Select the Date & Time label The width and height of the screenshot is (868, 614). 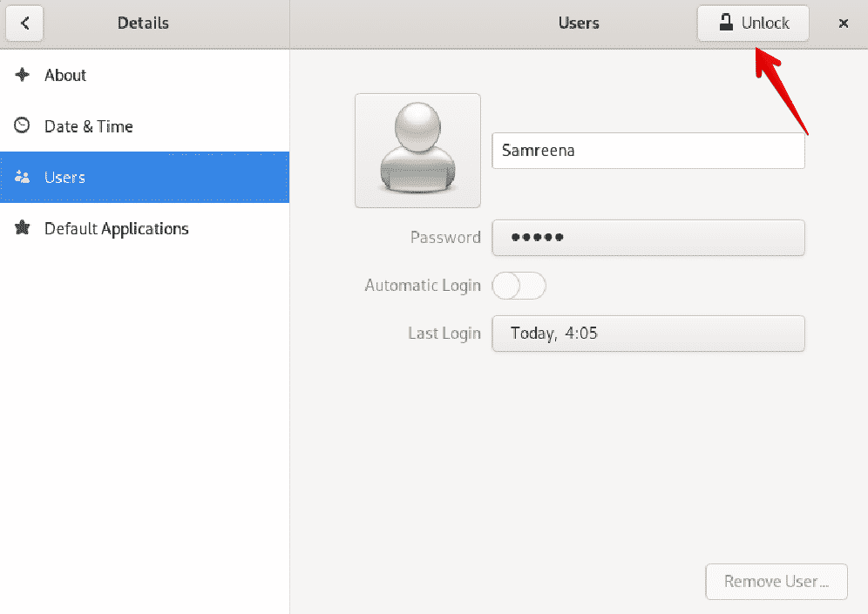89,126
